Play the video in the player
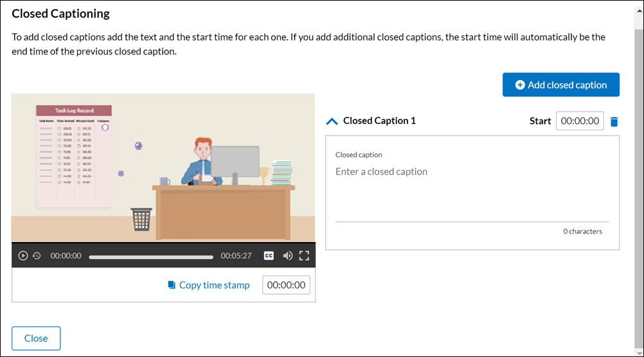Viewport: 644px width, 357px height. pyautogui.click(x=23, y=256)
